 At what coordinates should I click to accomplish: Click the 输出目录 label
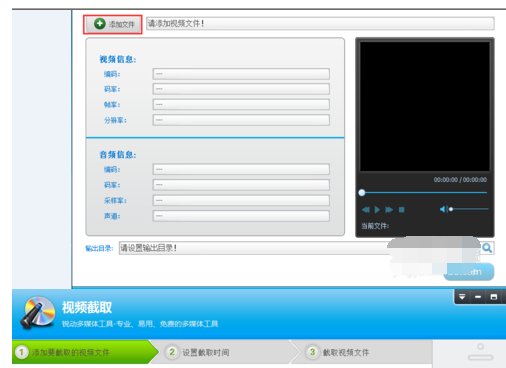pos(99,248)
